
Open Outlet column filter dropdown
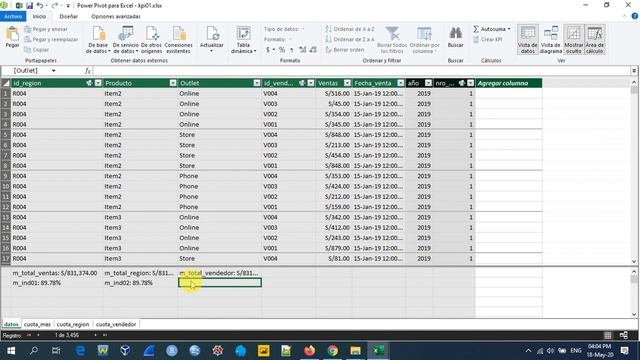(257, 83)
